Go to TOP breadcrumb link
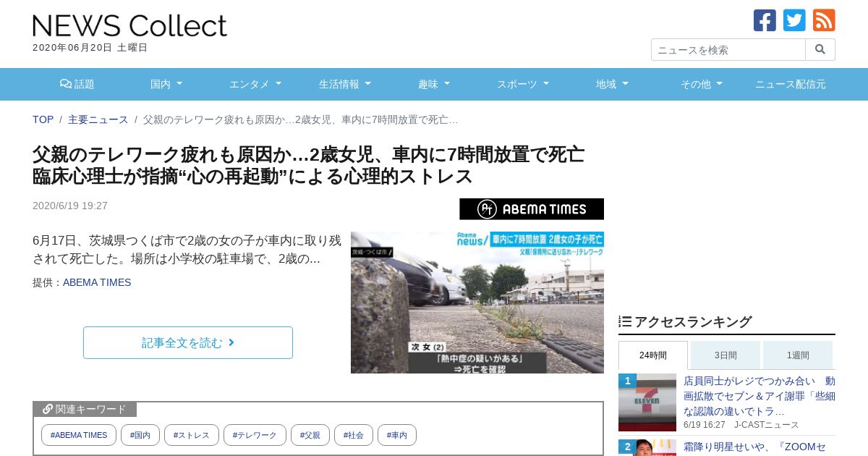Screen dimensions: 868x456 (43, 119)
